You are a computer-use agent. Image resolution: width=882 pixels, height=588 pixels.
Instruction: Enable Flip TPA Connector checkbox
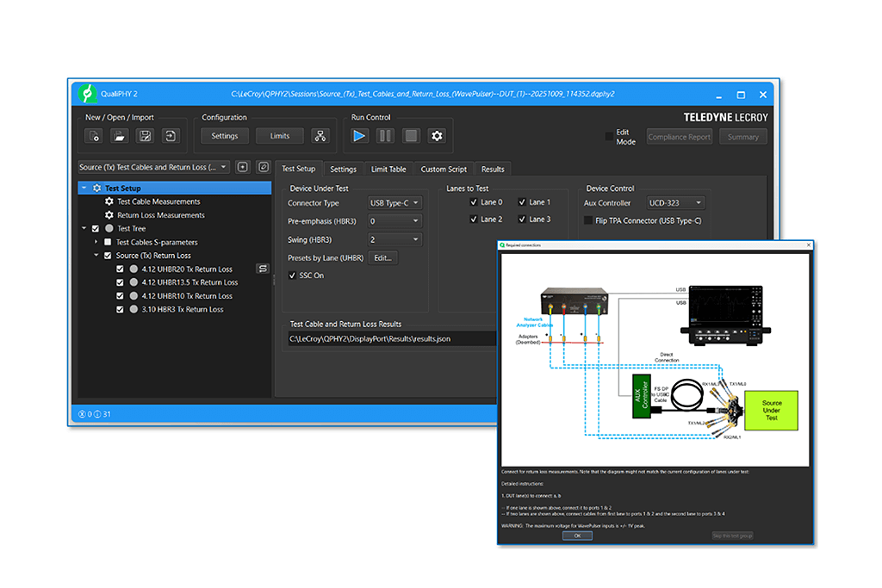point(588,220)
